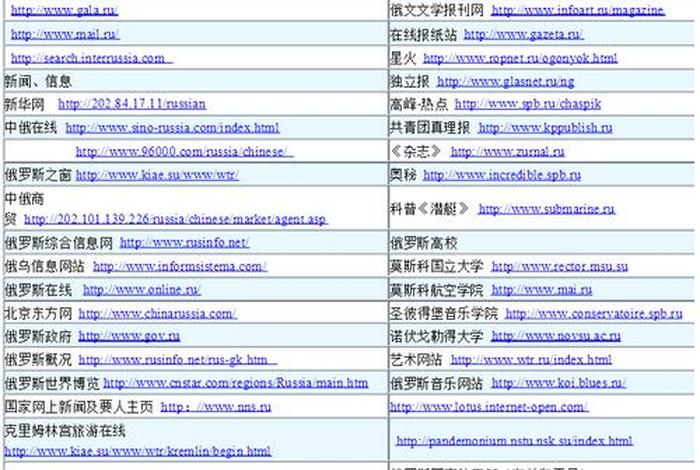
Task: Select the 高峰-热点 label
Action: [419, 104]
